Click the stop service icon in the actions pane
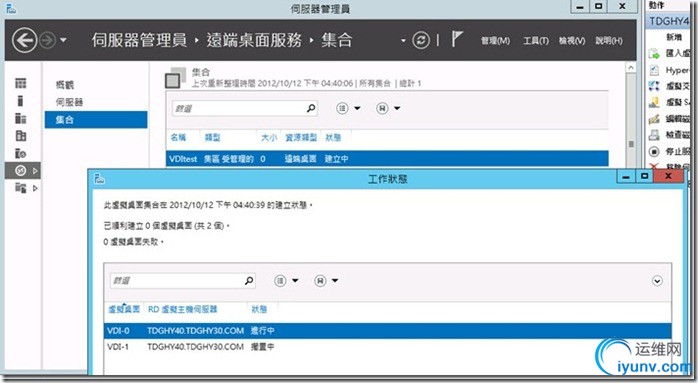 pyautogui.click(x=654, y=151)
